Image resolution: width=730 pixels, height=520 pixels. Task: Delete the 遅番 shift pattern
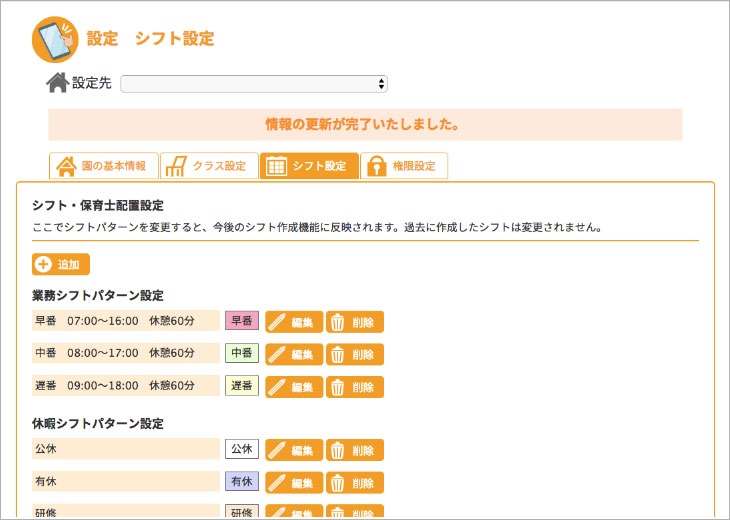(355, 387)
